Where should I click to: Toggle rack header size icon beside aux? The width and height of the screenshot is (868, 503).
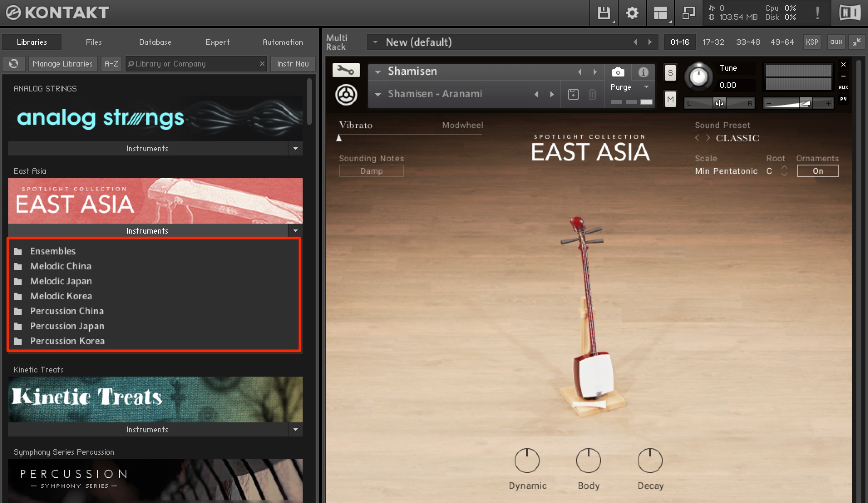point(857,42)
